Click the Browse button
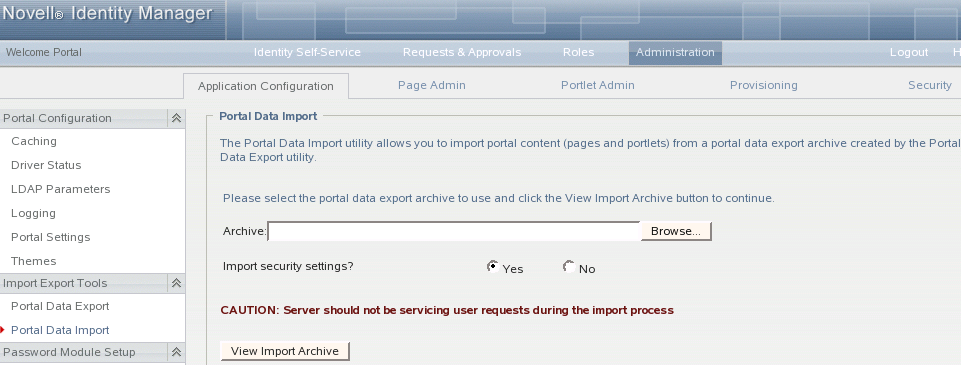Image resolution: width=961 pixels, height=365 pixels. coord(676,231)
